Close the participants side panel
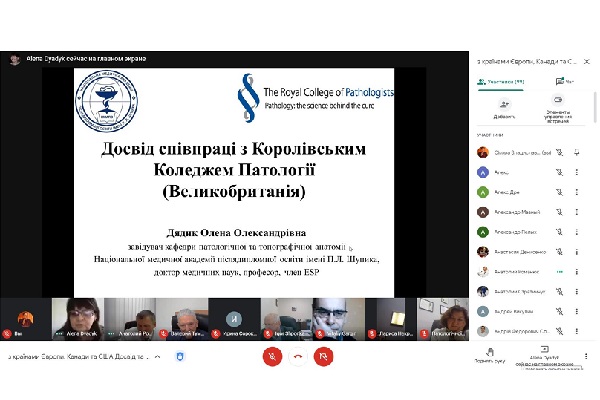 pyautogui.click(x=587, y=61)
